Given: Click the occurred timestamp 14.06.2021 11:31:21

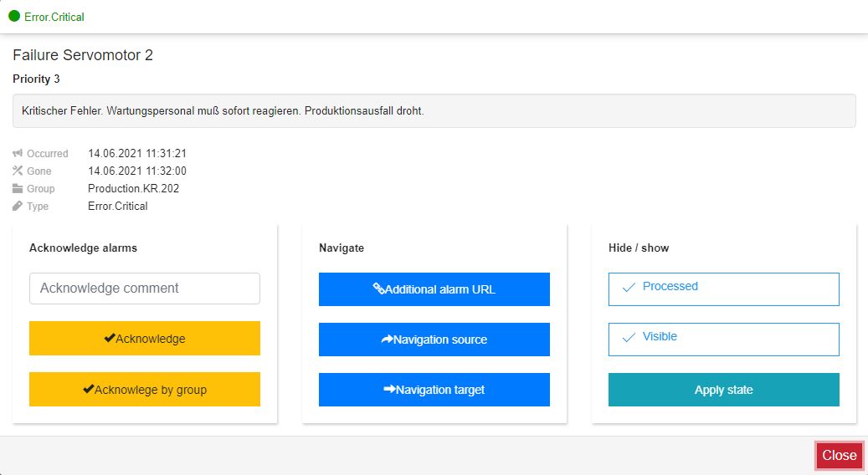Looking at the screenshot, I should pyautogui.click(x=137, y=153).
